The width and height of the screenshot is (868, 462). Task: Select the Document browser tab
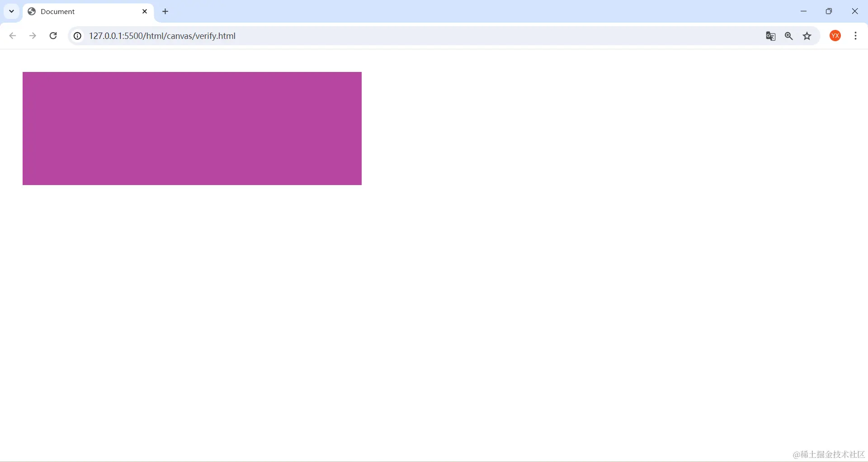88,12
